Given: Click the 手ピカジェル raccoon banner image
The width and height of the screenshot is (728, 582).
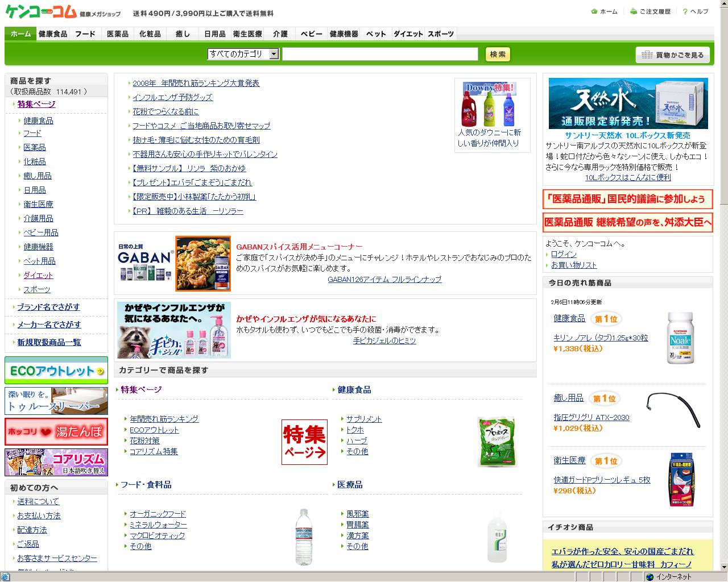Looking at the screenshot, I should (173, 330).
